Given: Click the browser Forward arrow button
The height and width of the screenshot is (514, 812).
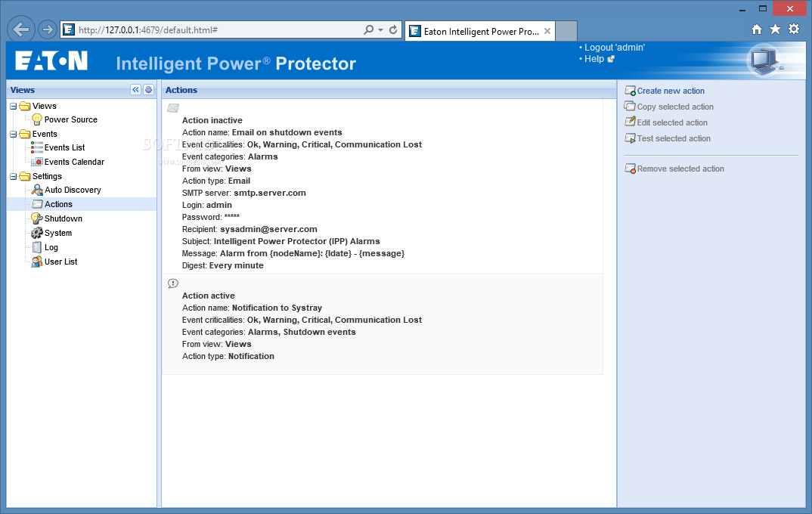Looking at the screenshot, I should (48, 29).
